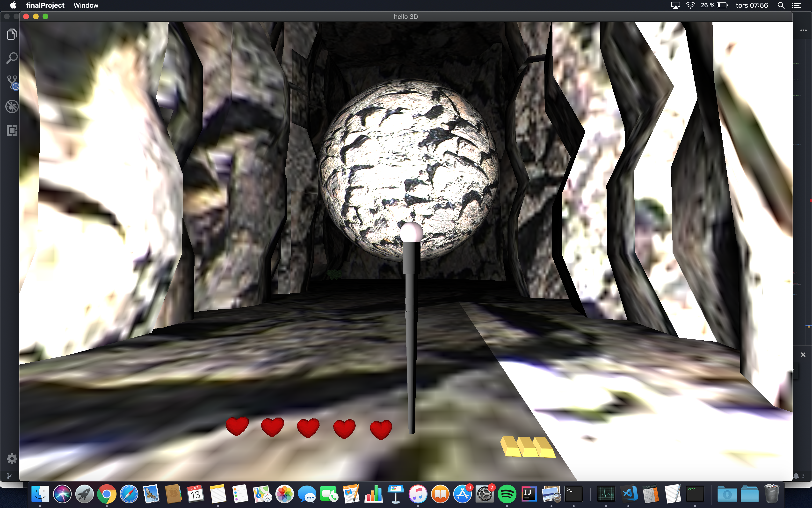
Task: Open Search in the VS Code activity bar
Action: pyautogui.click(x=12, y=58)
